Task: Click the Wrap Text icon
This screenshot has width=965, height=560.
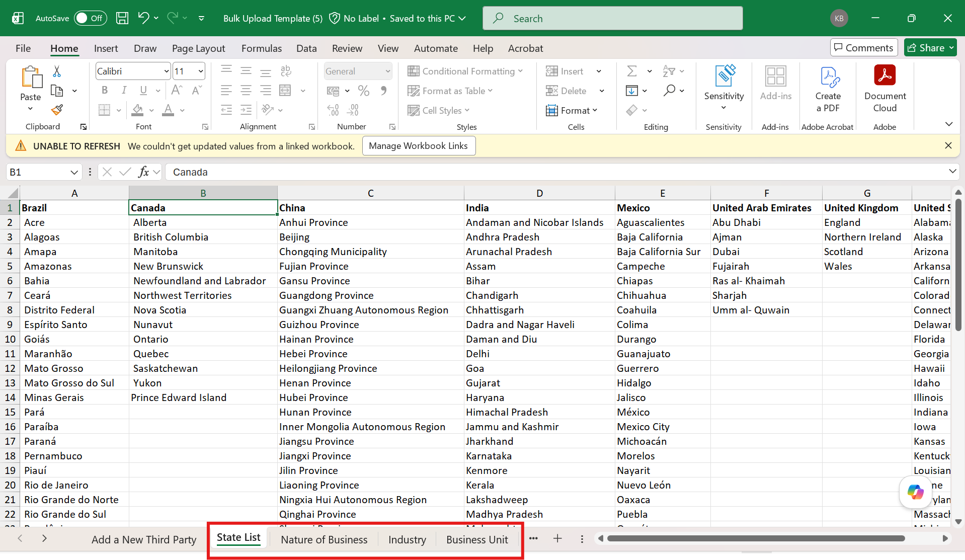Action: pyautogui.click(x=286, y=71)
